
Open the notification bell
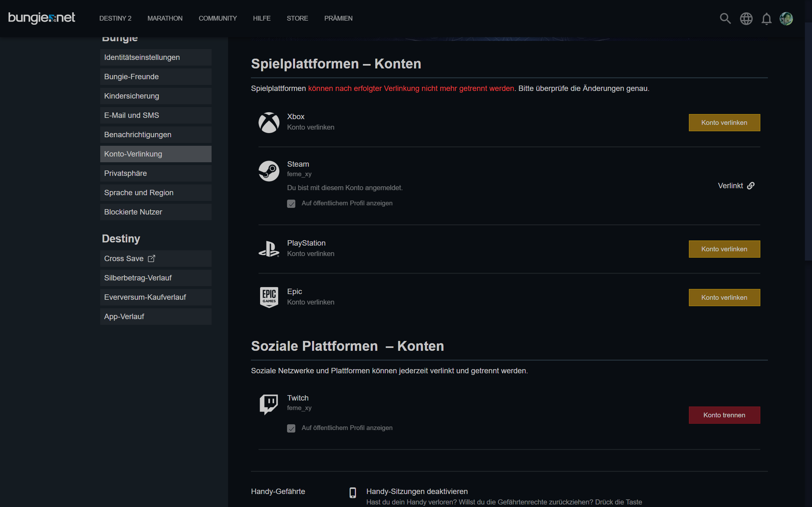(x=766, y=19)
